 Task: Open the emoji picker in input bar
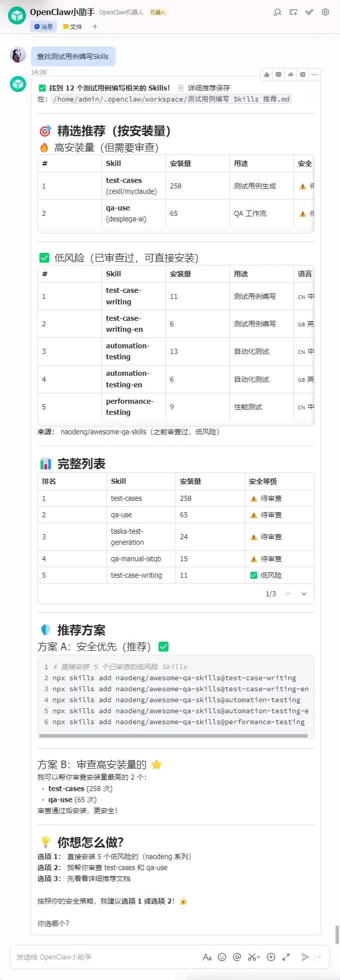[x=222, y=957]
